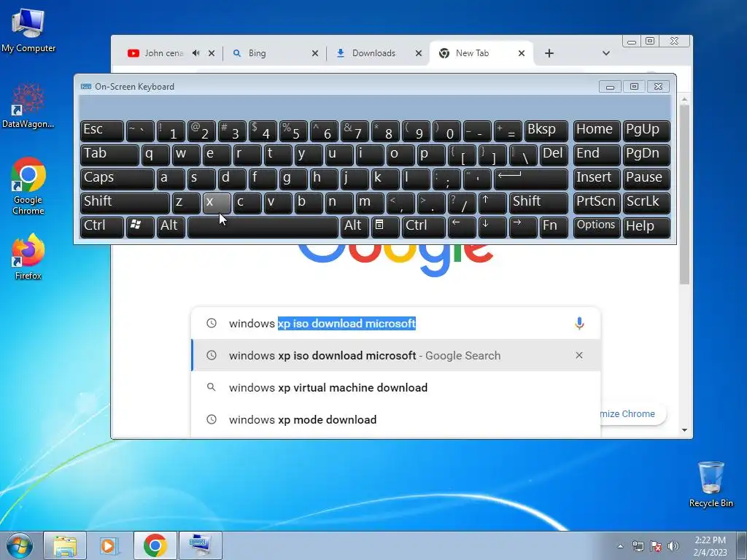Open Windows Explorer from the taskbar
Viewport: 747px width, 560px height.
click(x=65, y=545)
